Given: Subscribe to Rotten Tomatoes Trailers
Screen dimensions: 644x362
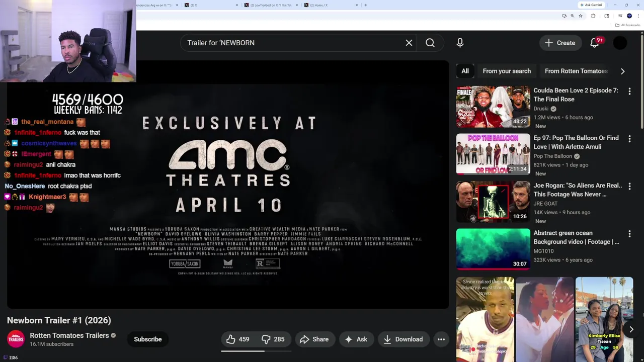Looking at the screenshot, I should [148, 339].
